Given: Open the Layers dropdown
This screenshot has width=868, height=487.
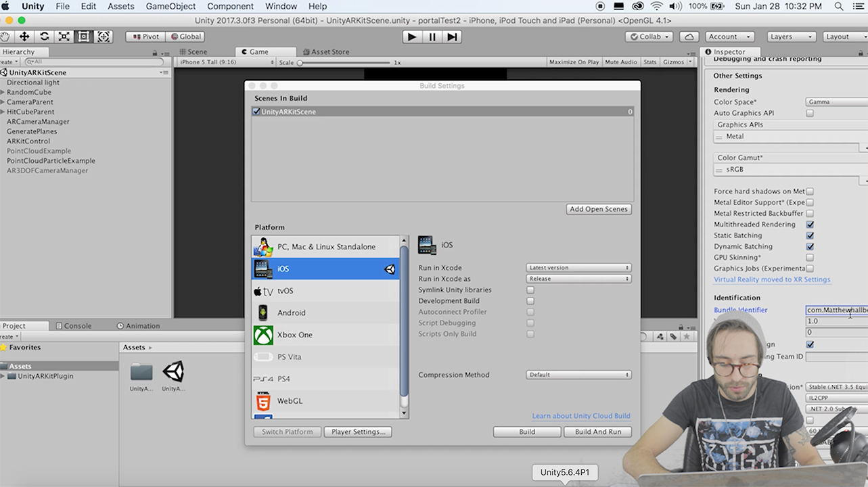Looking at the screenshot, I should click(791, 37).
